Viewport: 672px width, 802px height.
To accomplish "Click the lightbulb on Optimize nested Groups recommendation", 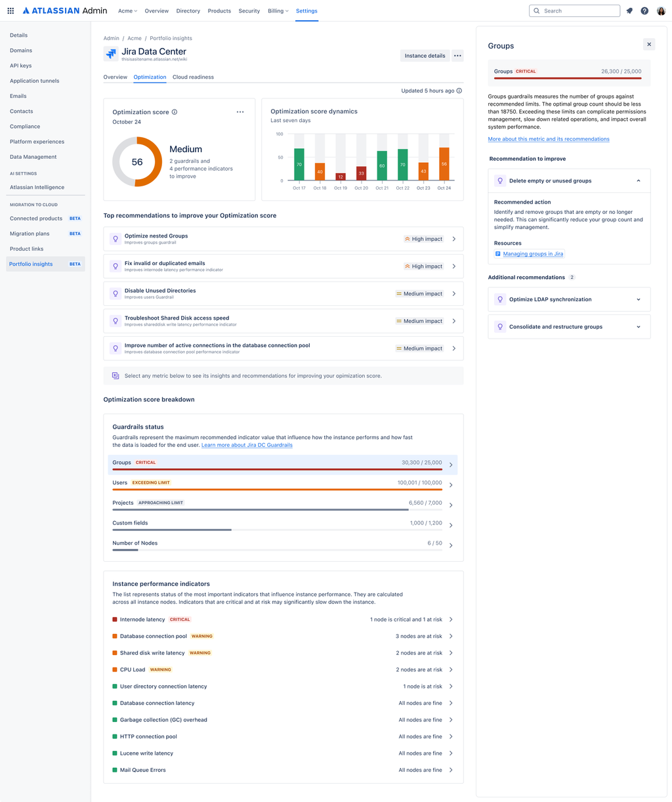I will pos(115,238).
